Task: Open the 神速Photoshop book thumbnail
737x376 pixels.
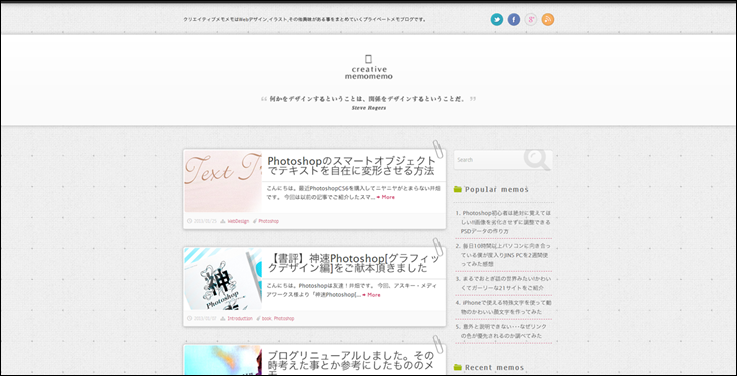Action: click(x=223, y=279)
